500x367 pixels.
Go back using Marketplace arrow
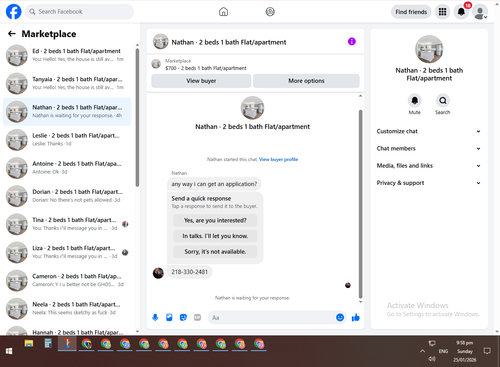click(x=12, y=34)
